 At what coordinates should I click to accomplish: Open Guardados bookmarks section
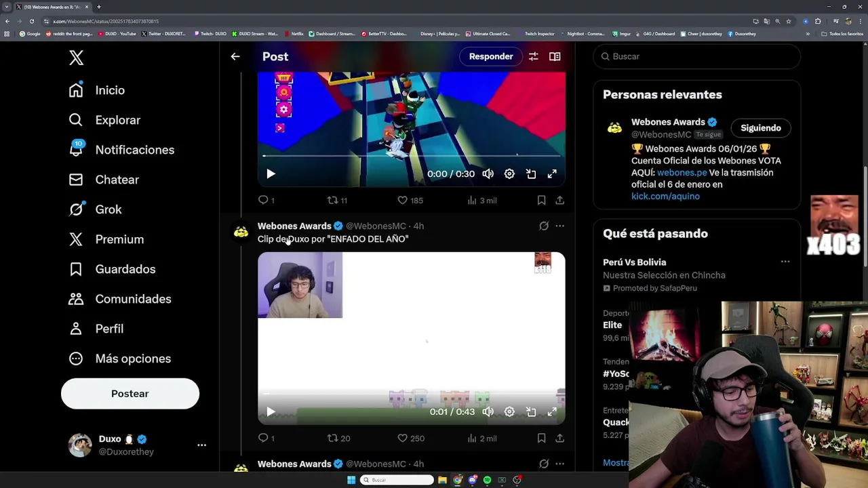112,269
